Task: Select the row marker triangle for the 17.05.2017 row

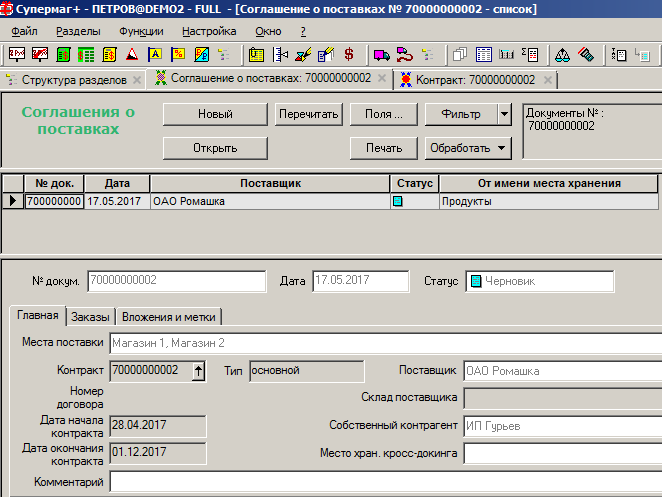Action: pos(13,201)
